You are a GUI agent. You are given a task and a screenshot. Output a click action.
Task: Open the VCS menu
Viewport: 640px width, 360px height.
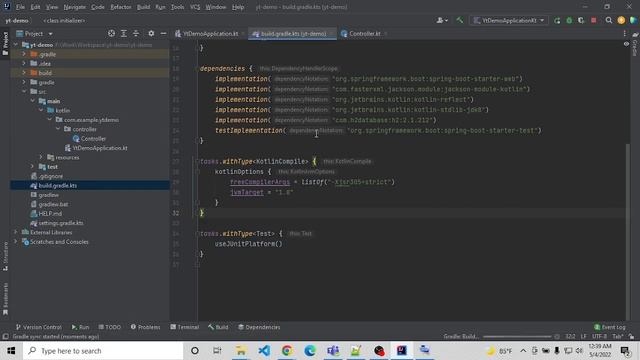(195, 7)
